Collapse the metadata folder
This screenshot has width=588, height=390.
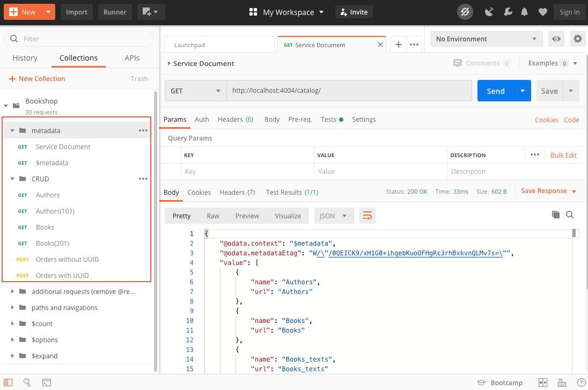point(12,130)
